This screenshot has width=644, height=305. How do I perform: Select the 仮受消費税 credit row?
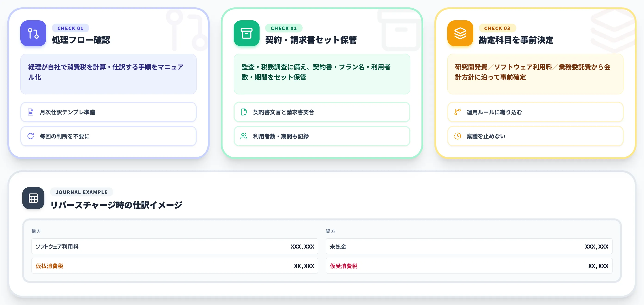tap(469, 266)
